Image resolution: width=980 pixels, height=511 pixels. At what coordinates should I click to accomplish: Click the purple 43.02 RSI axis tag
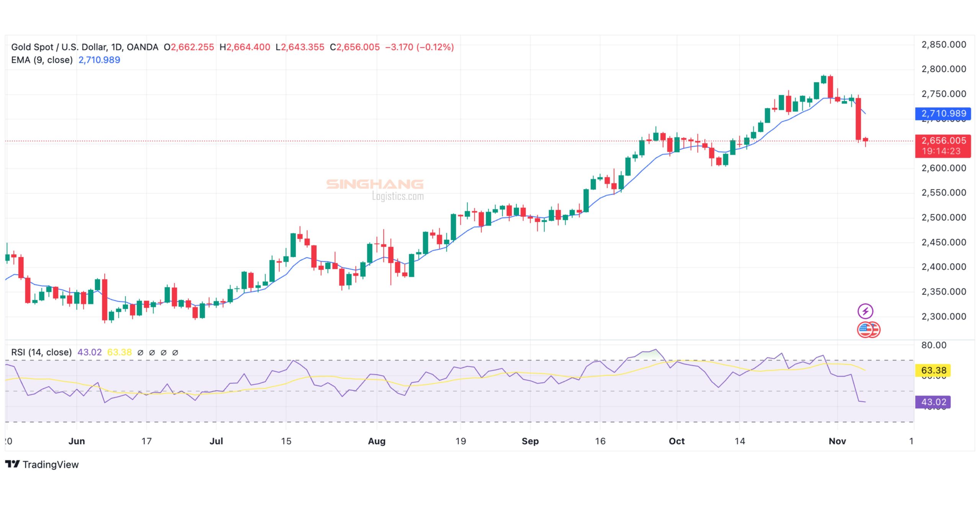click(x=933, y=402)
